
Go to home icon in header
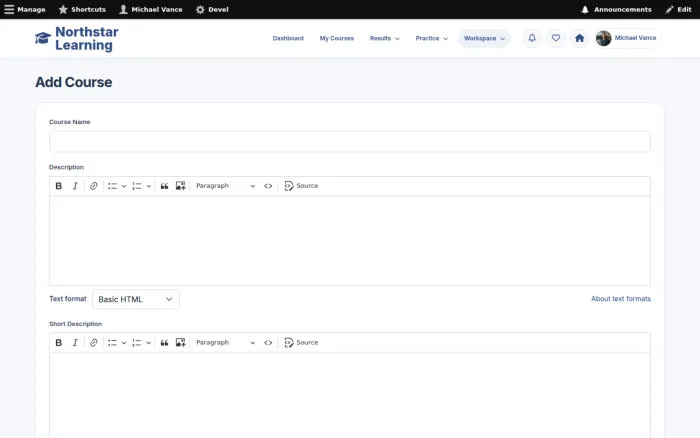(579, 38)
